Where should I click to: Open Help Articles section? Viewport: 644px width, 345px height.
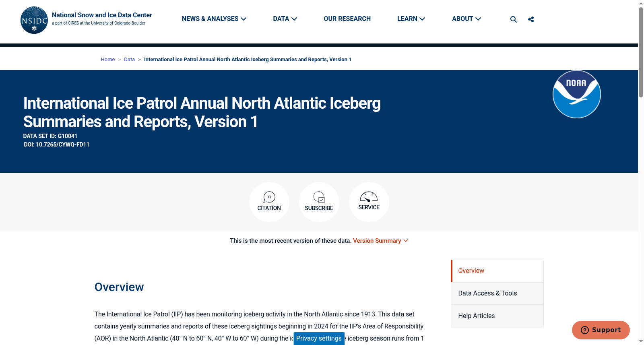497,316
